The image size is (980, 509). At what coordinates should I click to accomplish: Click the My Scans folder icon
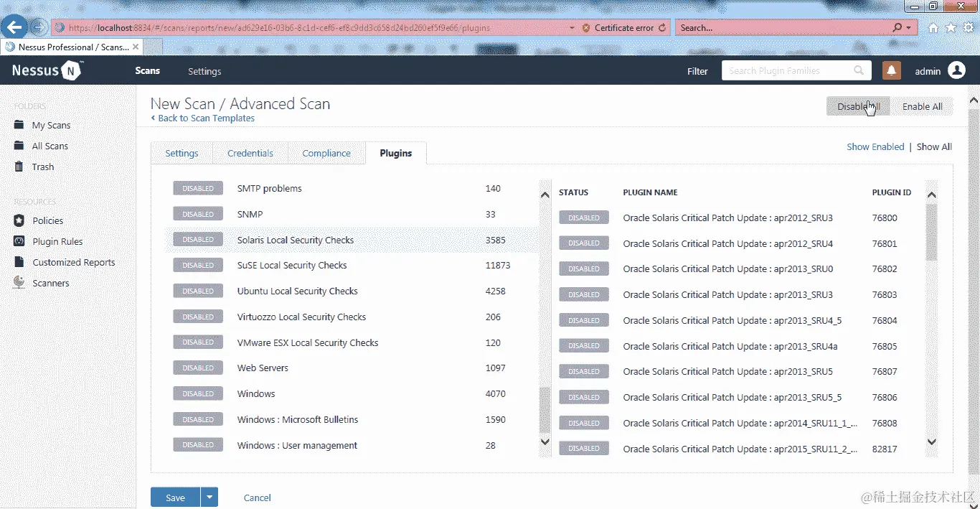(x=19, y=125)
